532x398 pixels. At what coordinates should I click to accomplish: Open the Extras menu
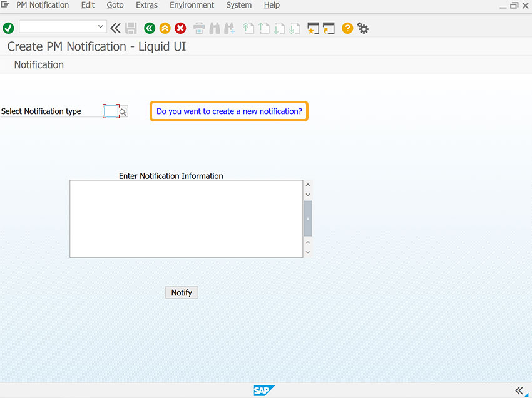pyautogui.click(x=146, y=5)
